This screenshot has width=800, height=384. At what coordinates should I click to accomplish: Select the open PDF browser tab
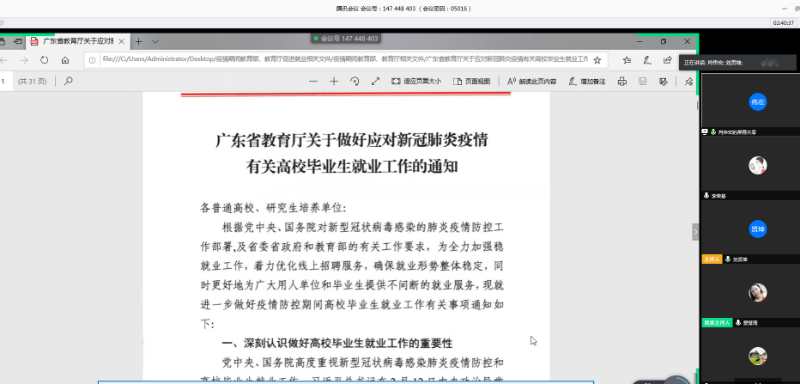coord(78,41)
